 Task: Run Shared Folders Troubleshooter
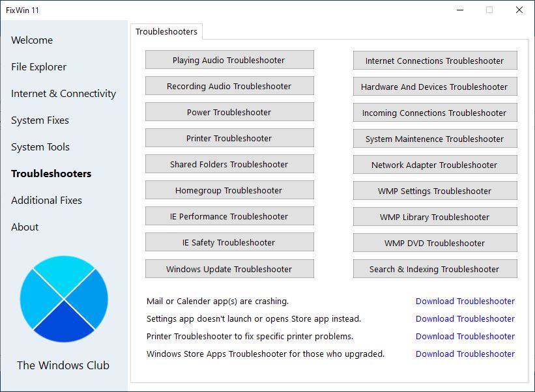tap(229, 164)
